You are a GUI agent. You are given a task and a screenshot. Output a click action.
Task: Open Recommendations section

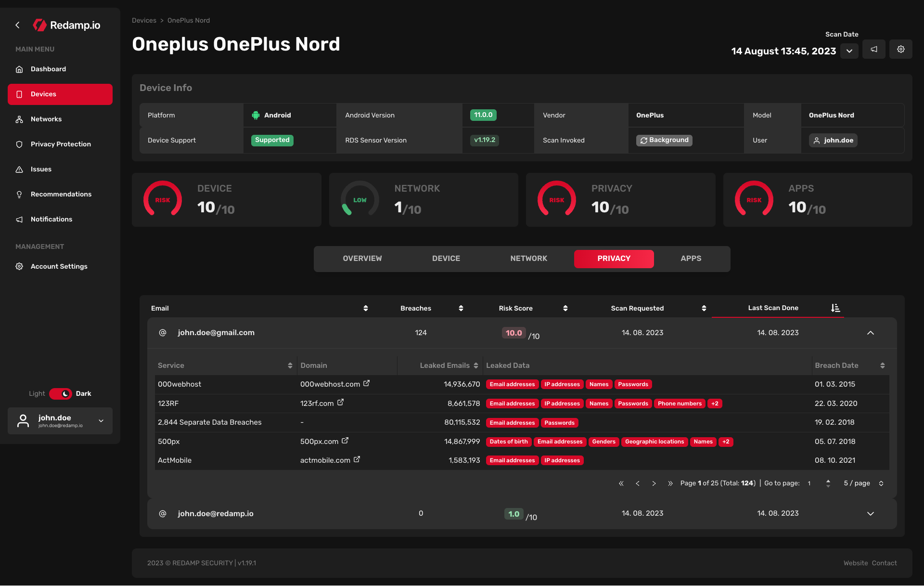[x=60, y=195]
